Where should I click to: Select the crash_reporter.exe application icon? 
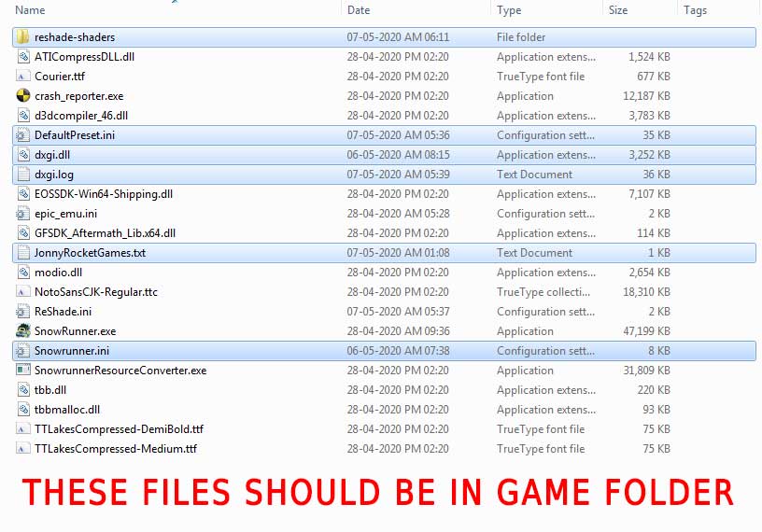pyautogui.click(x=23, y=96)
